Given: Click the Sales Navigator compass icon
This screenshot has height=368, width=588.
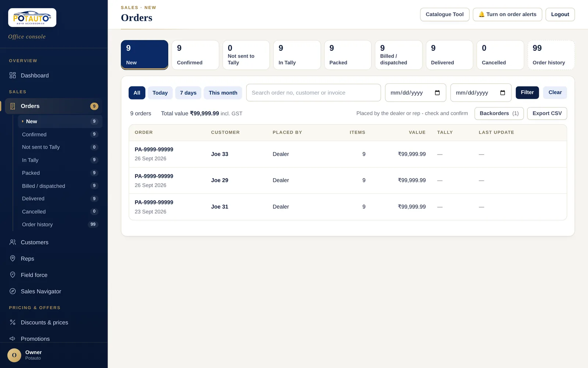Looking at the screenshot, I should pyautogui.click(x=12, y=291).
